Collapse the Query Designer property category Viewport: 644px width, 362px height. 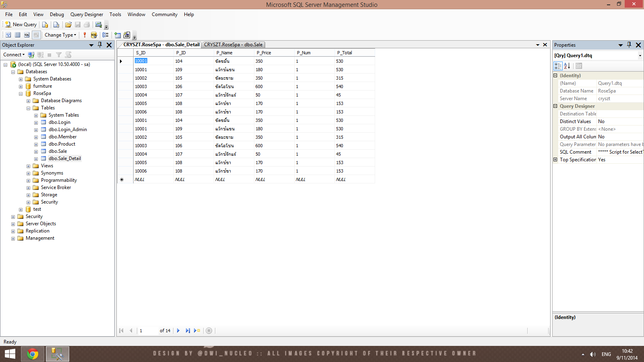tap(555, 106)
